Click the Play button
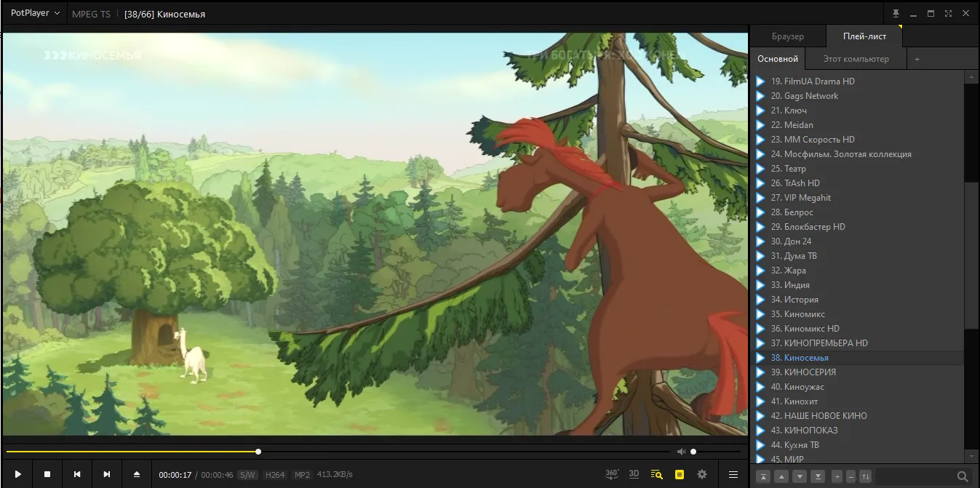980x488 pixels. coord(18,474)
